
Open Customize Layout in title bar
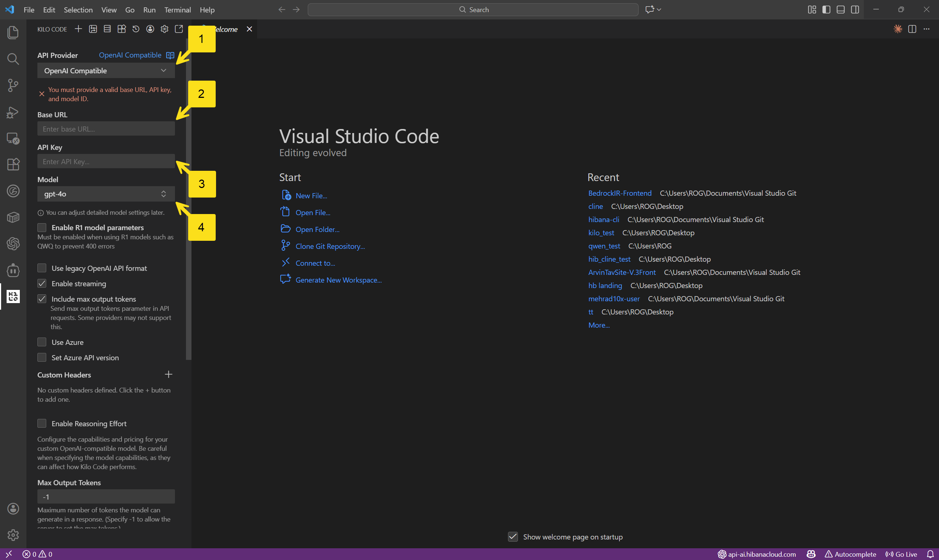(812, 10)
